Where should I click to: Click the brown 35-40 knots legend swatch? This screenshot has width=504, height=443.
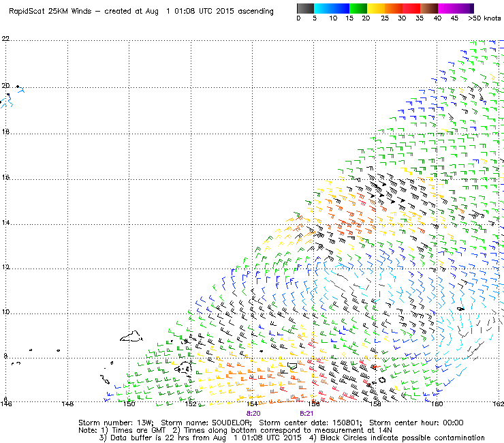[429, 8]
